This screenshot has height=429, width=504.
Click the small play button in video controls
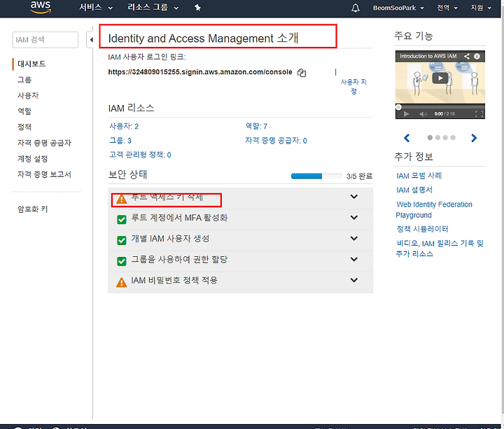pos(406,114)
